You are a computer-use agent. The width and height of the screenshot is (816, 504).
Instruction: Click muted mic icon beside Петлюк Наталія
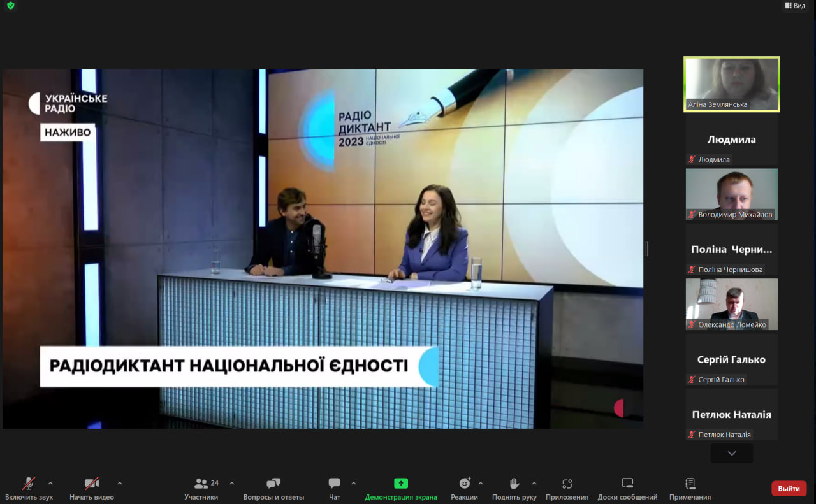coord(692,435)
